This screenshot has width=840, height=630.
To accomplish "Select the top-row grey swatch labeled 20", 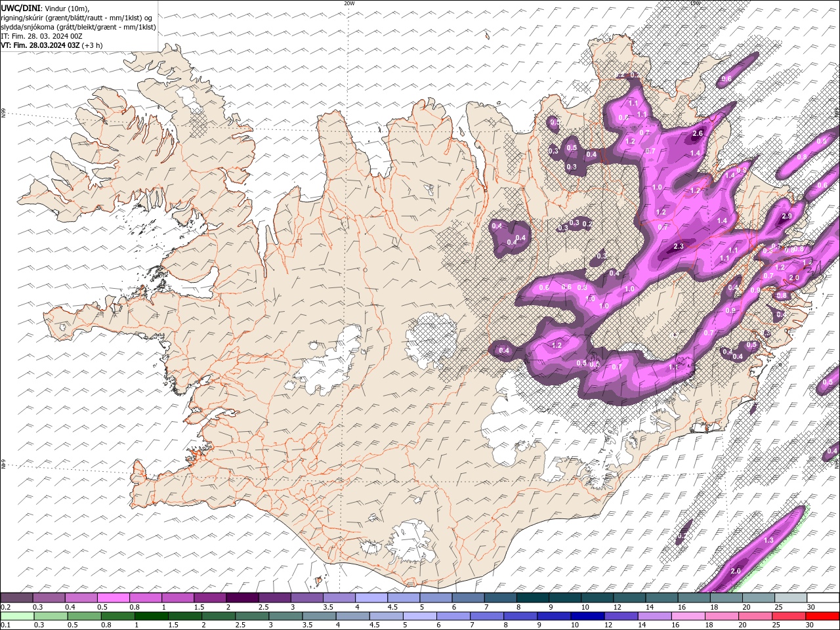I will tap(759, 598).
